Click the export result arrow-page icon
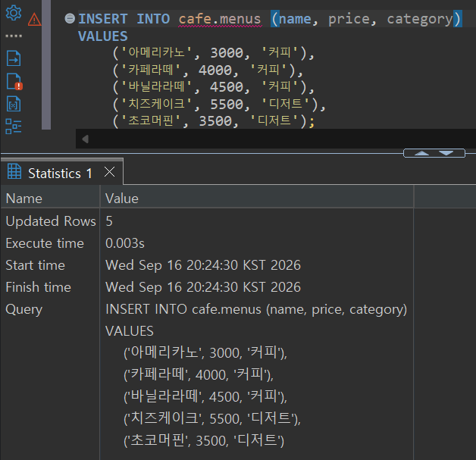Screen dimensions: 476x460 coord(14,58)
